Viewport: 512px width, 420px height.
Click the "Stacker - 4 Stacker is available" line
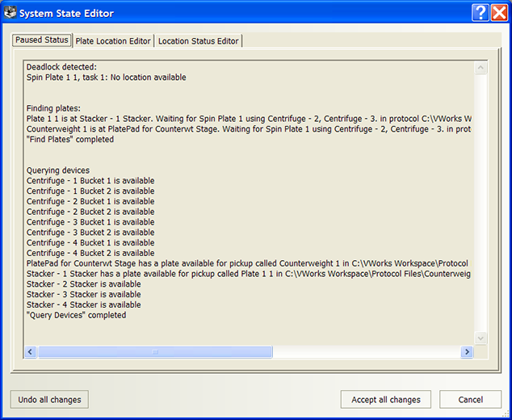(x=84, y=304)
